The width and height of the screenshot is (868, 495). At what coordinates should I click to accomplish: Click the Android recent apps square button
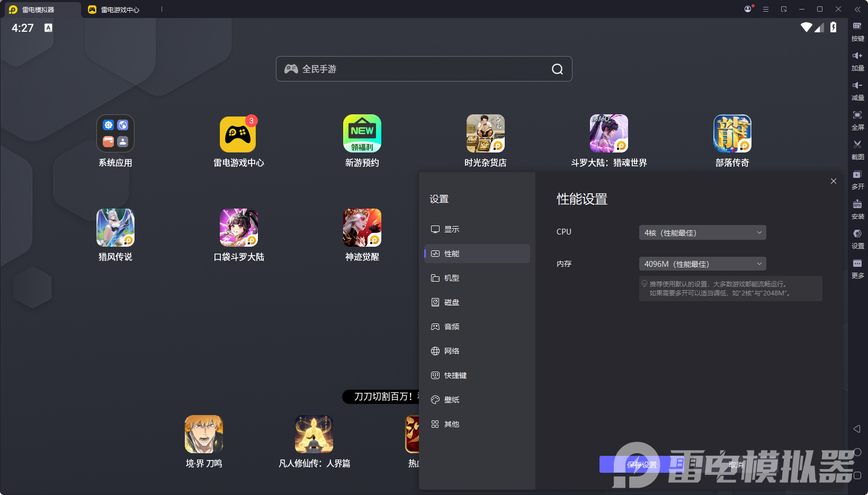tap(857, 475)
